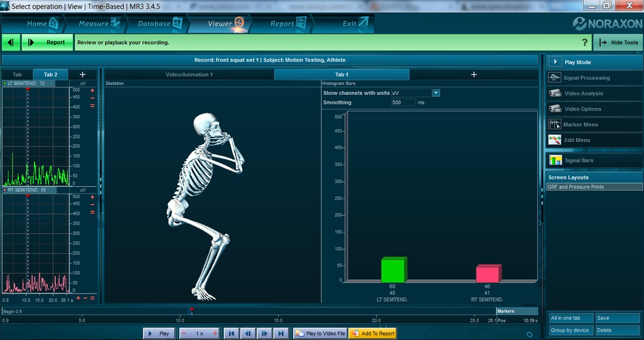Zoom in RT SEMITEND amplitude plus
Image resolution: width=644 pixels, height=340 pixels.
pyautogui.click(x=92, y=197)
